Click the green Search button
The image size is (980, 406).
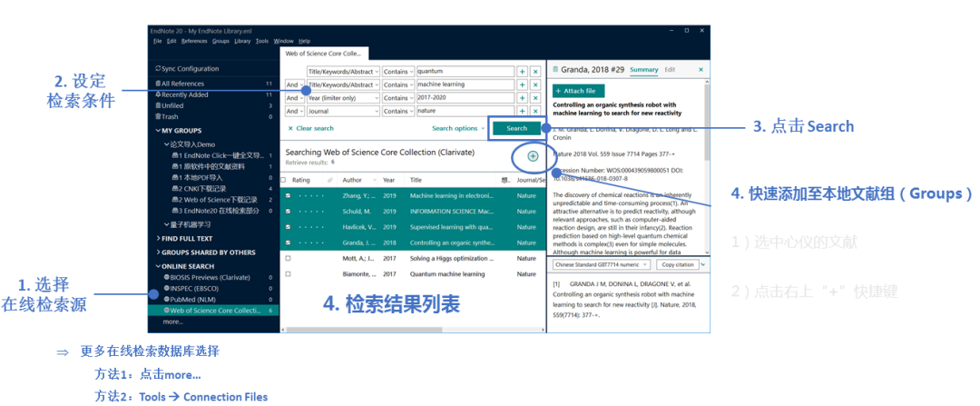517,128
